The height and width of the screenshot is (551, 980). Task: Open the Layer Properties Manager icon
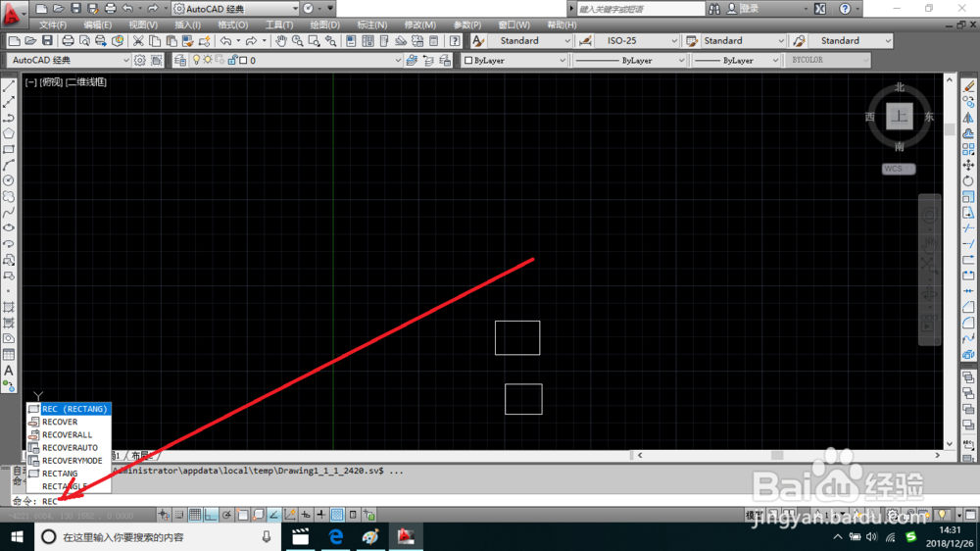(180, 60)
